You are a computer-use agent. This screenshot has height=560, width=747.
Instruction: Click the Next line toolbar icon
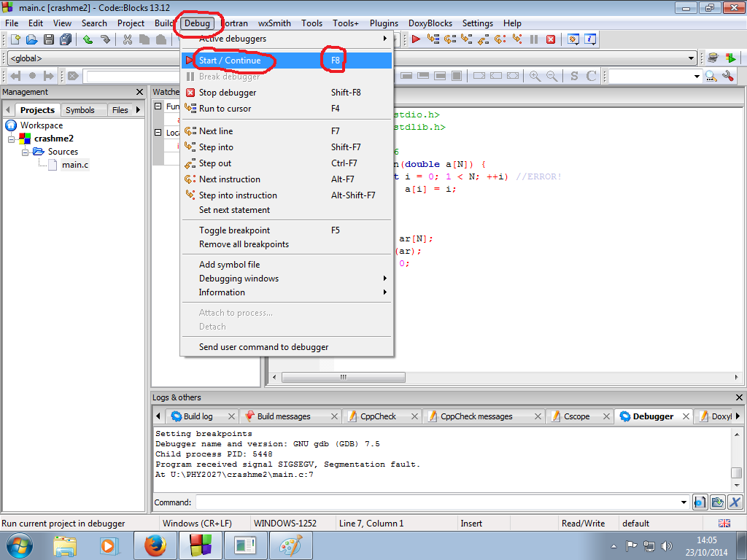click(450, 39)
